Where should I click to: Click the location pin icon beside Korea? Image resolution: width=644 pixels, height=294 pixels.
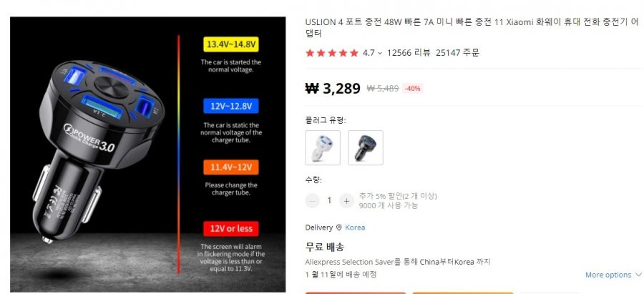[339, 227]
